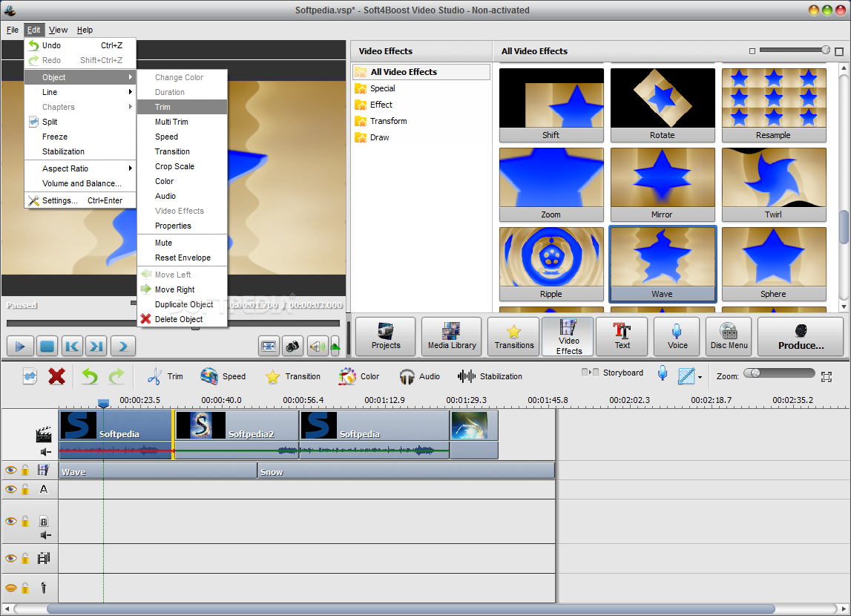Click the split object icon in timeline toolbar
The width and height of the screenshot is (851, 616).
pos(30,376)
